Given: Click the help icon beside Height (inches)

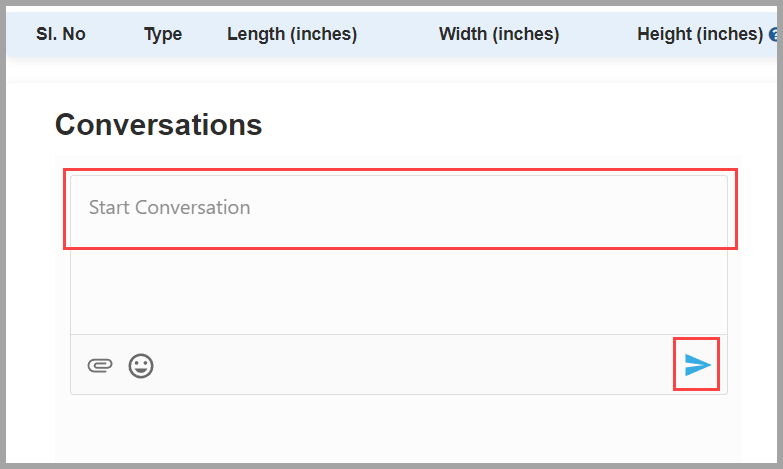Looking at the screenshot, I should (774, 34).
